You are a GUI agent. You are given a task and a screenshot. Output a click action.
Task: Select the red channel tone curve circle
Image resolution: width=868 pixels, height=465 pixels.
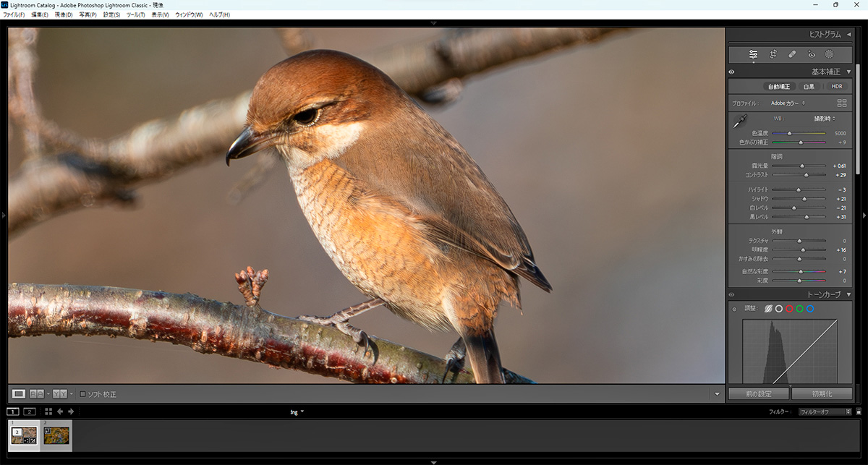coord(789,309)
